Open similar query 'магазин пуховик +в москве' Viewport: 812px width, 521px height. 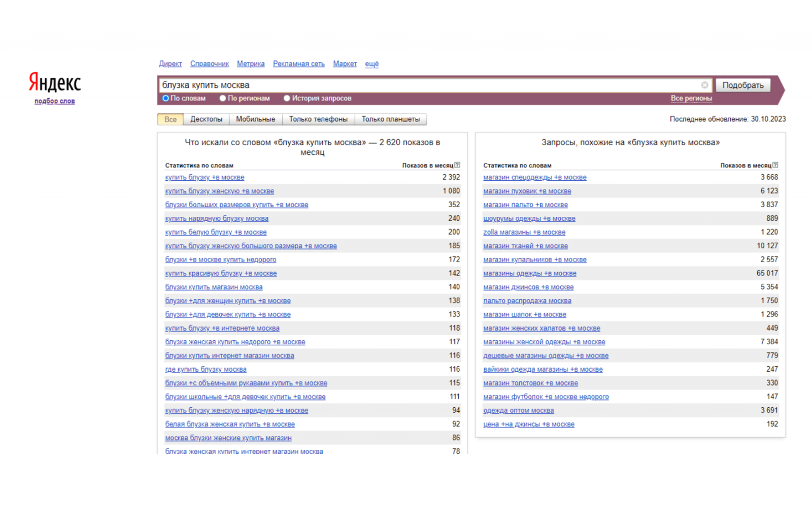click(527, 191)
